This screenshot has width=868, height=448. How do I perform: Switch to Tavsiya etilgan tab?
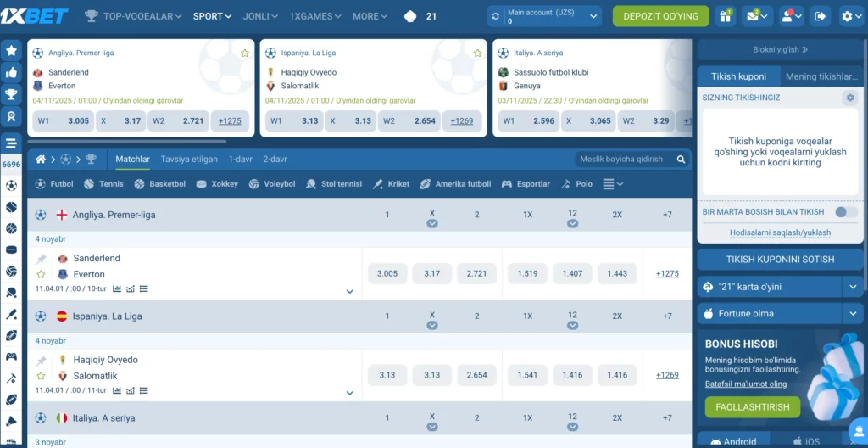coord(189,160)
